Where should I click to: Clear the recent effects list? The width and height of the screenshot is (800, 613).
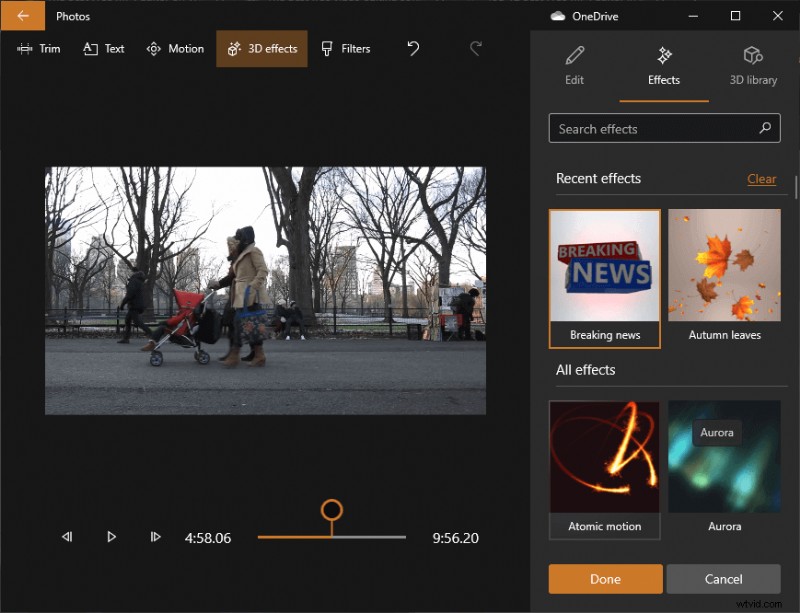point(761,178)
